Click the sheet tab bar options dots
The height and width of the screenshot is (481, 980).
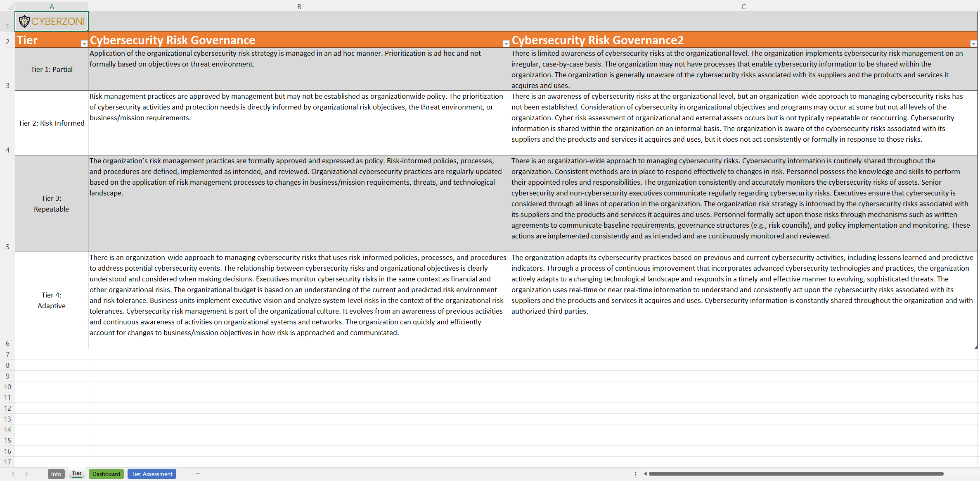[x=635, y=474]
